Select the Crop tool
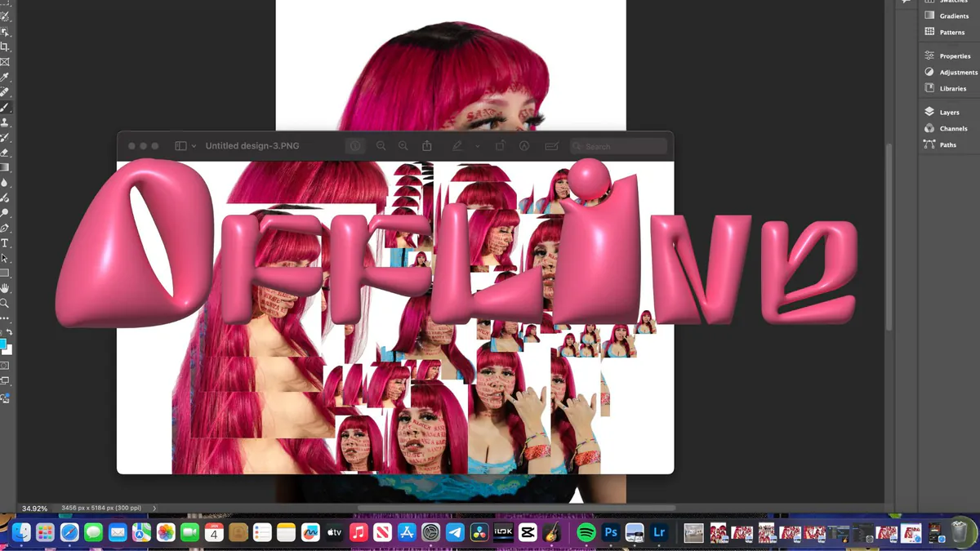 (5, 47)
